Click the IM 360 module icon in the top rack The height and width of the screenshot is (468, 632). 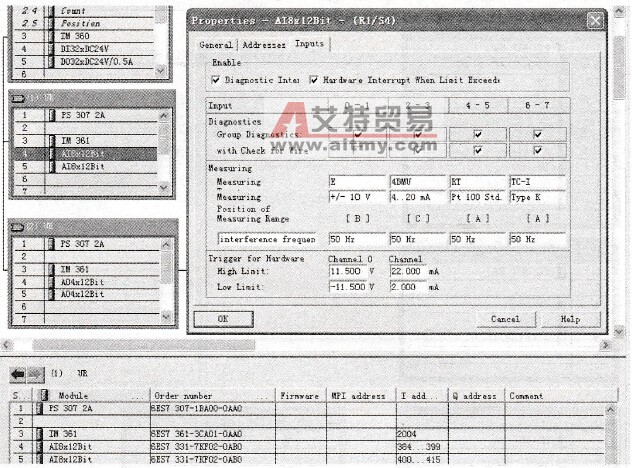[x=52, y=35]
